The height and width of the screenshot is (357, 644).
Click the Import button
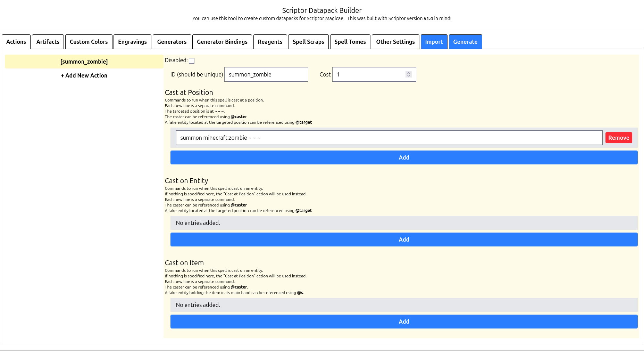point(434,42)
